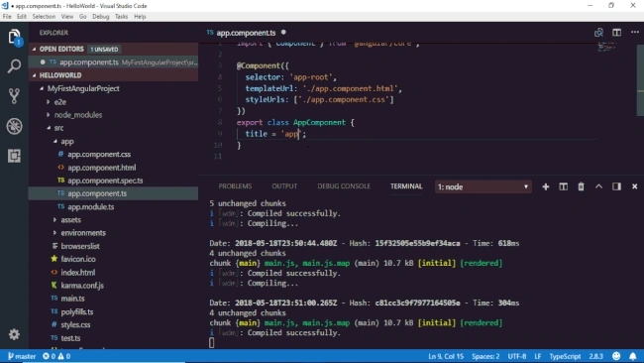This screenshot has width=644, height=363.
Task: Change language mode from TypeScript
Action: [565, 356]
